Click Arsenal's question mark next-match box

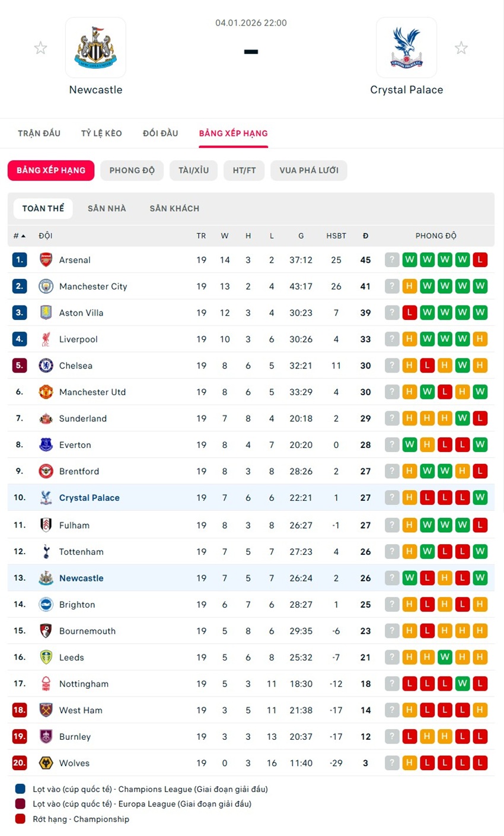point(392,260)
